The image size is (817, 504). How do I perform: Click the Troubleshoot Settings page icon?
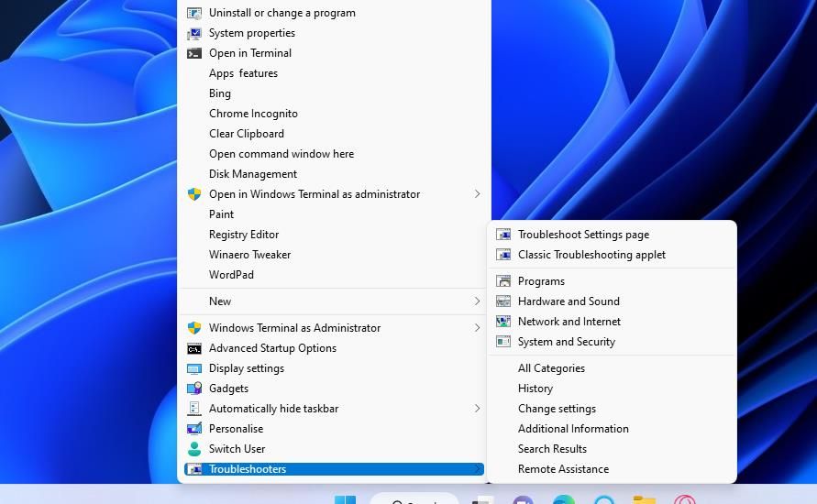pyautogui.click(x=503, y=235)
